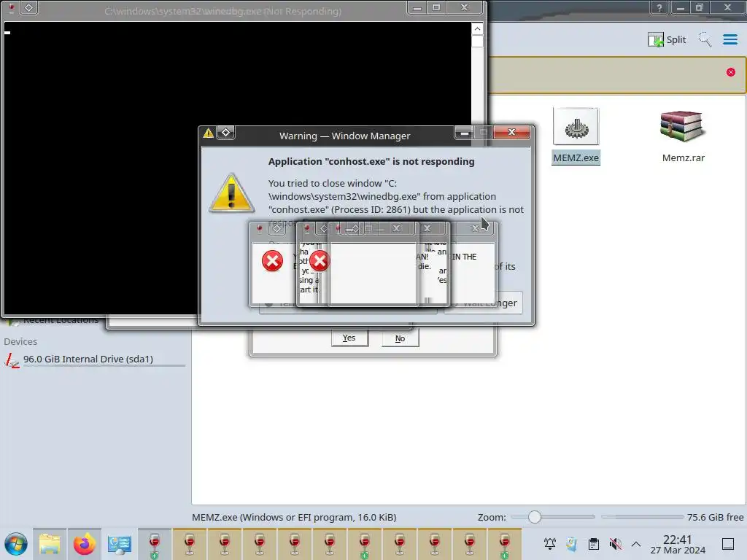Click the help question mark in Dolphin title bar

[659, 7]
